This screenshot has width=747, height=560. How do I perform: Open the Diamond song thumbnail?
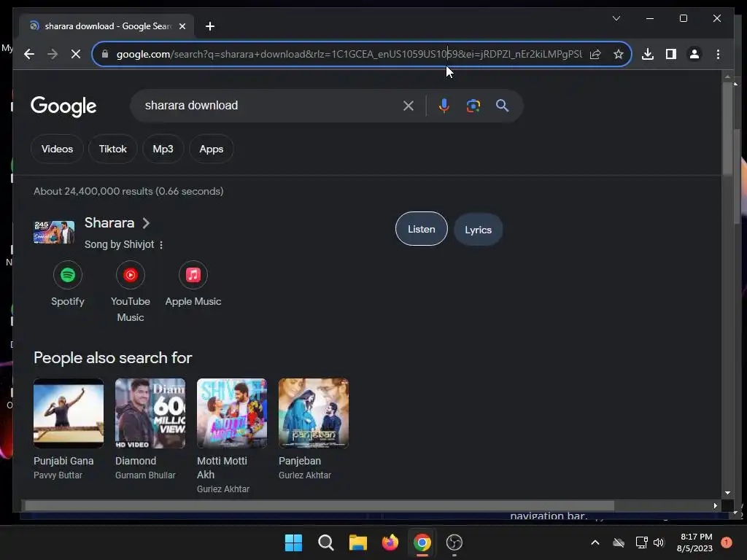point(150,413)
